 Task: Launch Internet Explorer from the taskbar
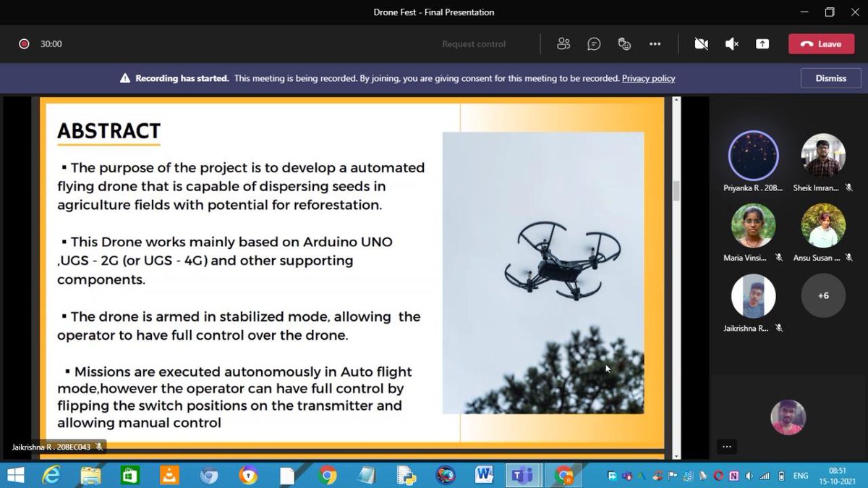pyautogui.click(x=52, y=476)
